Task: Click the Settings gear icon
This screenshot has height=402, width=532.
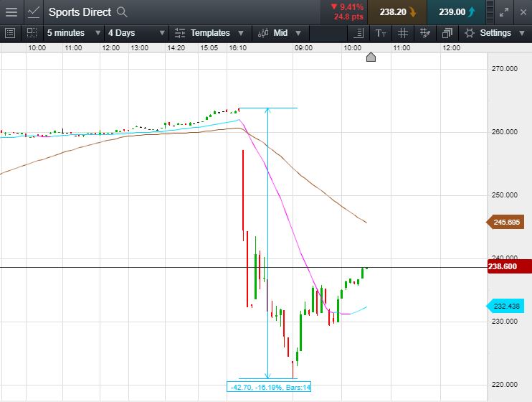Action: click(469, 33)
